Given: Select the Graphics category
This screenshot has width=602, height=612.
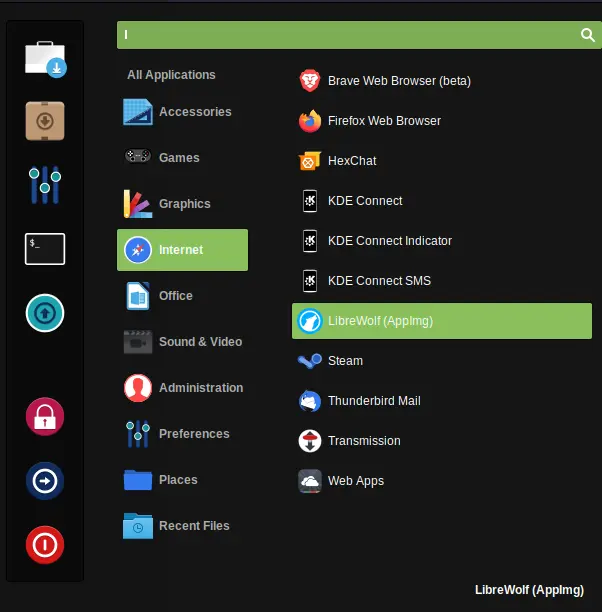Looking at the screenshot, I should [182, 204].
